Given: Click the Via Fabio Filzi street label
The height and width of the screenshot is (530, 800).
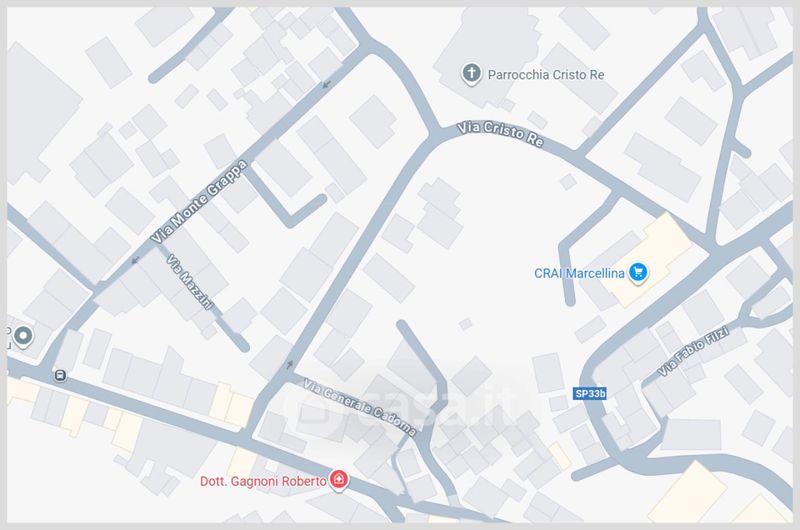Looking at the screenshot, I should pyautogui.click(x=693, y=351).
